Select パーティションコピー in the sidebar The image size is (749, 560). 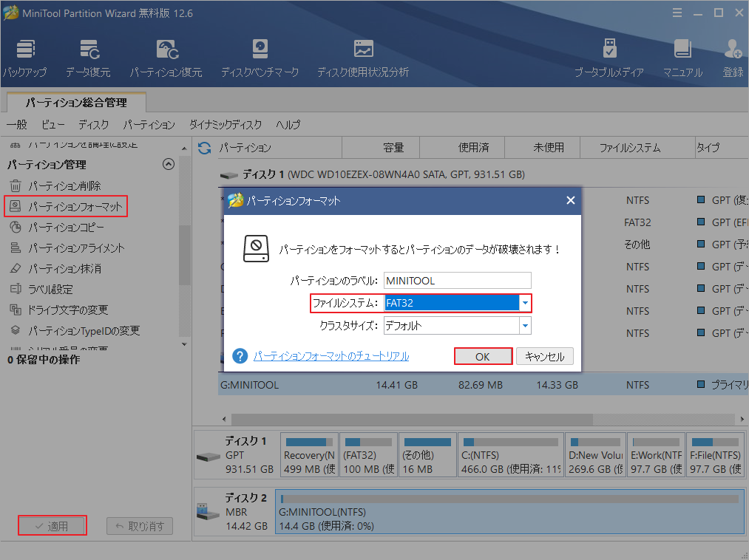tap(66, 228)
